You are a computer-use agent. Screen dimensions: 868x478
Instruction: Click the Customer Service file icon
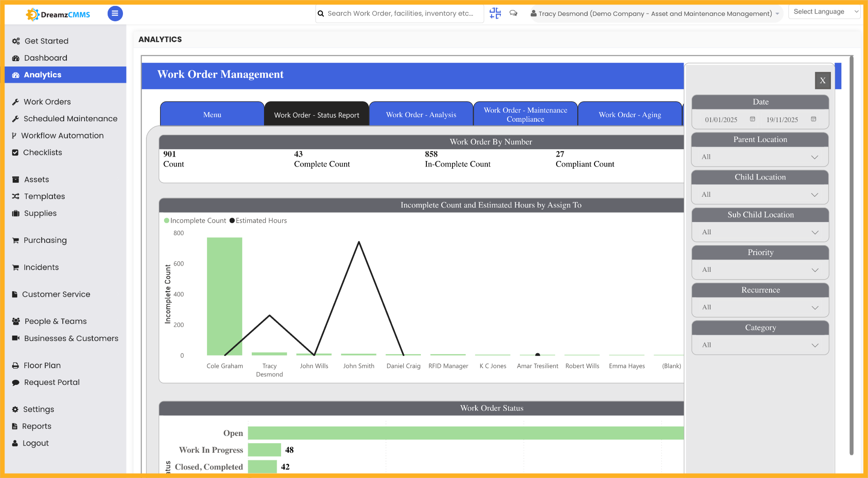15,294
